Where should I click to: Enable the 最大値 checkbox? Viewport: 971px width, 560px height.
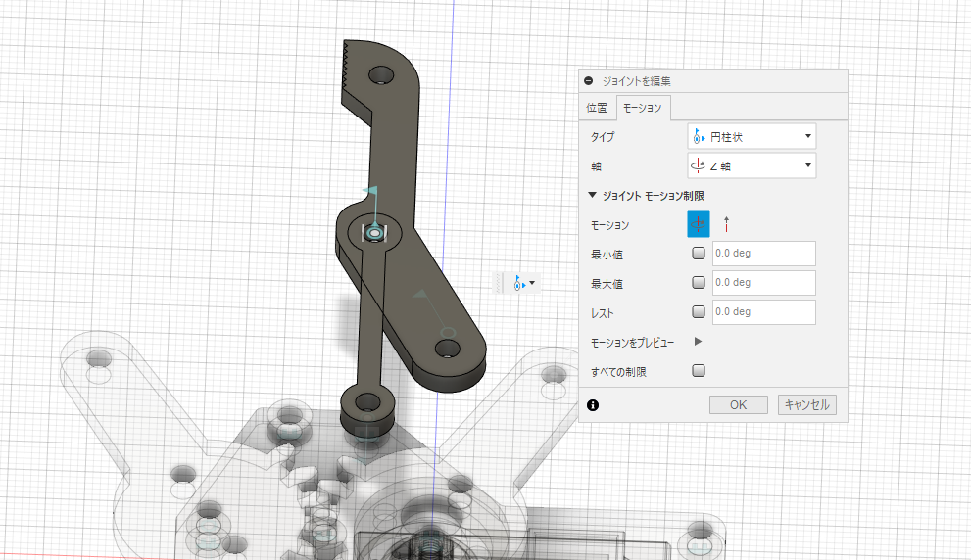coord(699,282)
